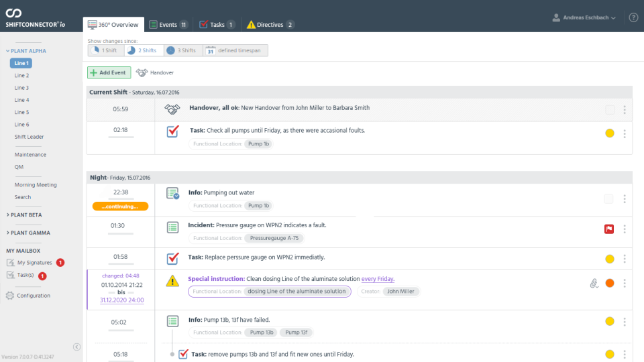The width and height of the screenshot is (644, 362).
Task: Open the help question mark icon
Action: [633, 17]
